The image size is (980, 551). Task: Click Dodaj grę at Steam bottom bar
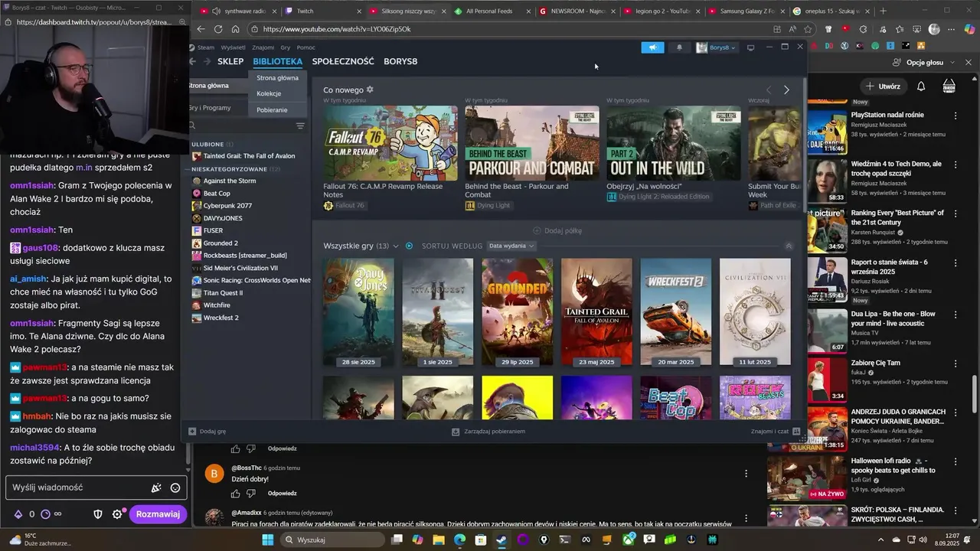tap(207, 432)
